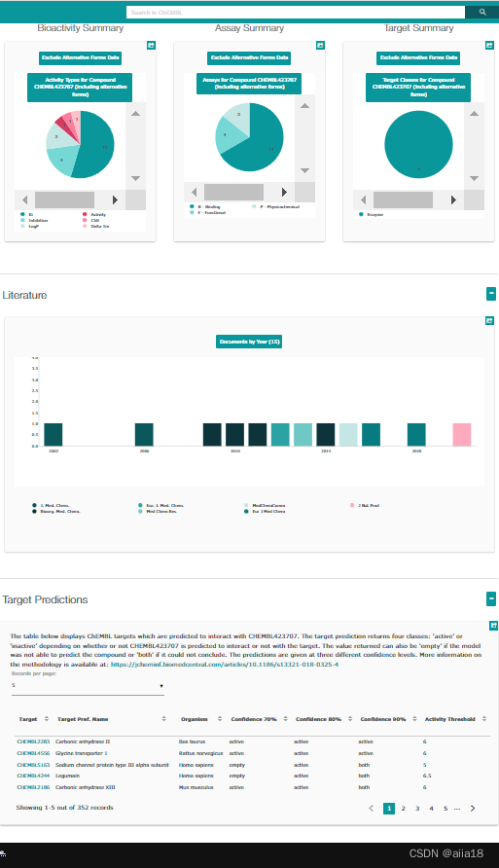
Task: Click 'Rattus norvegicus' organism cell
Action: (x=200, y=753)
